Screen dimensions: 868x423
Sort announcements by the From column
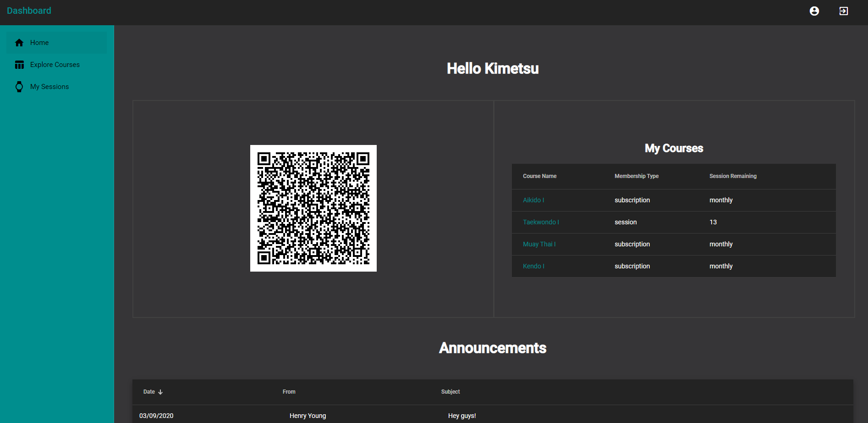[x=289, y=392]
